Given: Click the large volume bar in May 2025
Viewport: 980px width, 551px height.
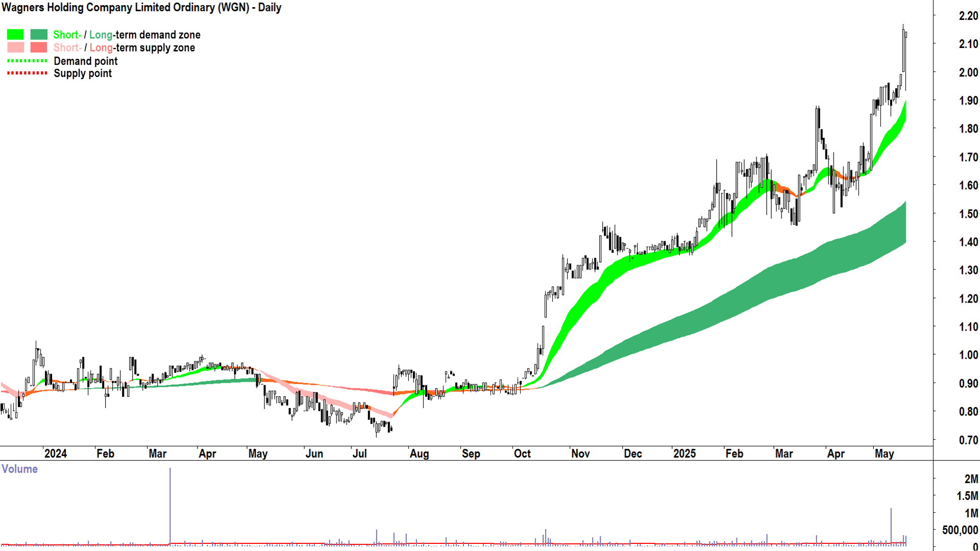Looking at the screenshot, I should [891, 526].
